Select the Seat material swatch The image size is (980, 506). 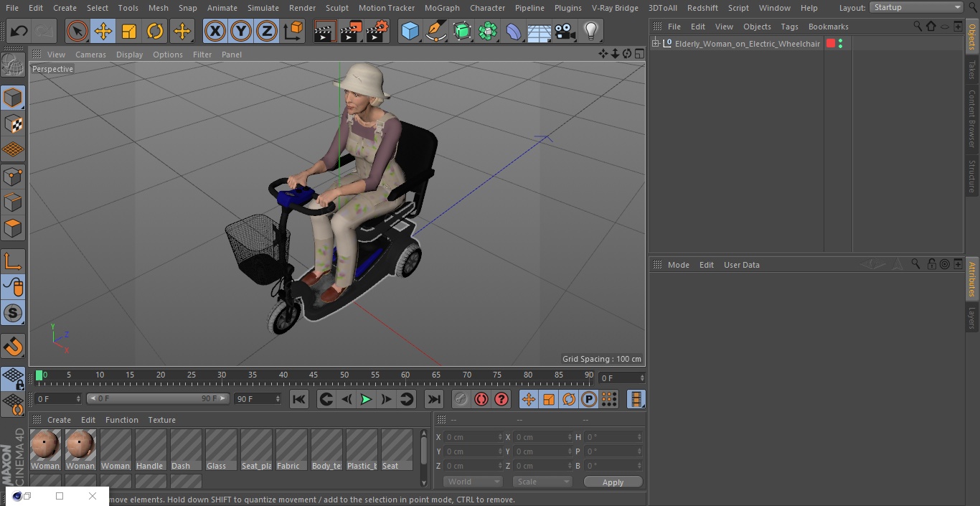pyautogui.click(x=397, y=449)
